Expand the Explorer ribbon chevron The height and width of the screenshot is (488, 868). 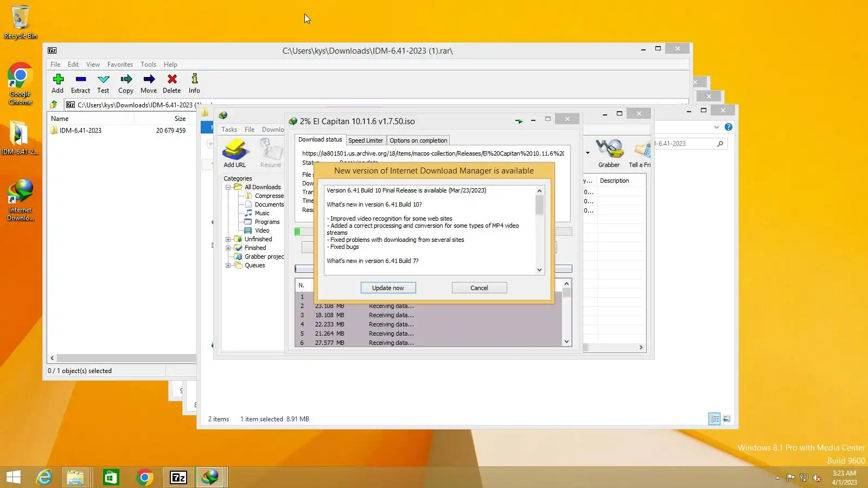click(x=717, y=127)
